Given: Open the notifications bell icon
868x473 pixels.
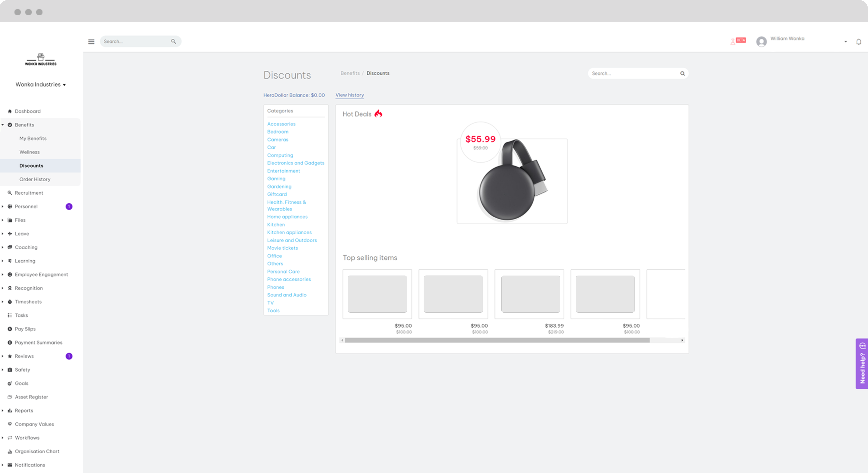Looking at the screenshot, I should [x=859, y=42].
